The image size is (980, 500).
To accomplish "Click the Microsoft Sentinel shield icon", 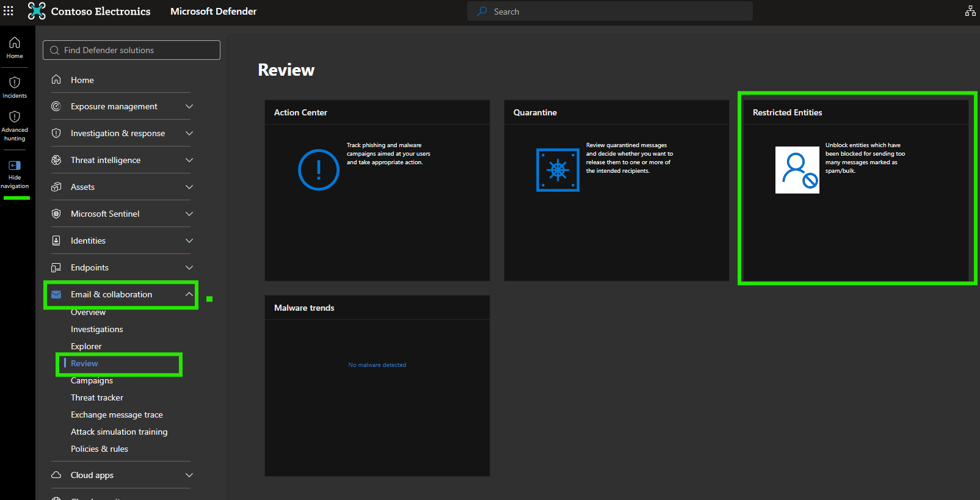I will [56, 214].
